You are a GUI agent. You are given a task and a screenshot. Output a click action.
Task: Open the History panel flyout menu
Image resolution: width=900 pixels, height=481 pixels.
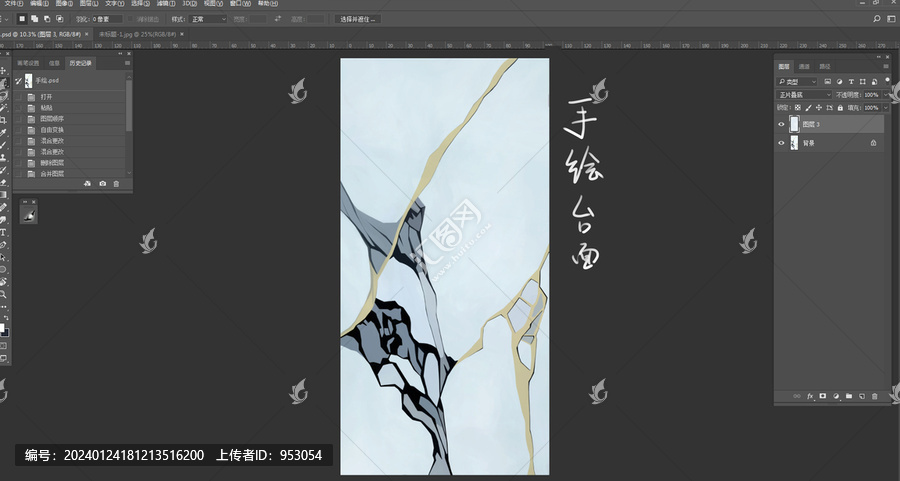(127, 63)
